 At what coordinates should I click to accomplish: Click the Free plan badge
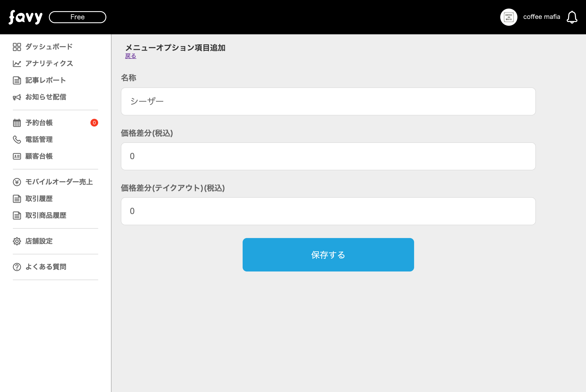tap(77, 17)
